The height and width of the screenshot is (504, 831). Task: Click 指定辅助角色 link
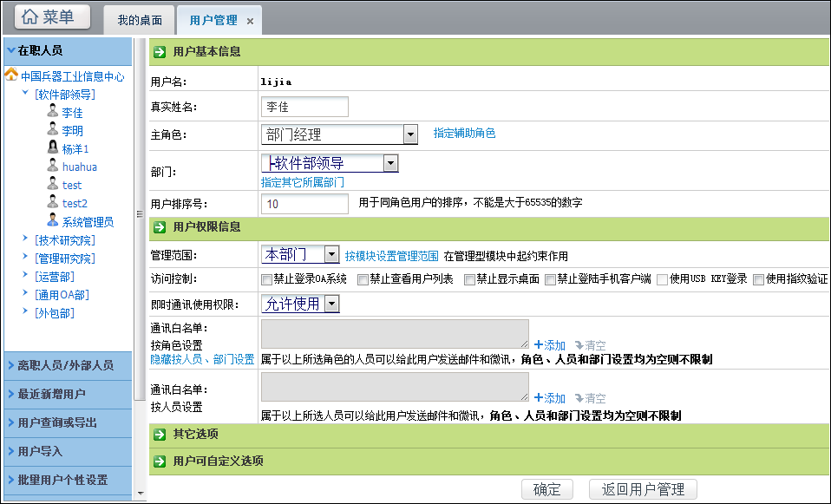[464, 134]
